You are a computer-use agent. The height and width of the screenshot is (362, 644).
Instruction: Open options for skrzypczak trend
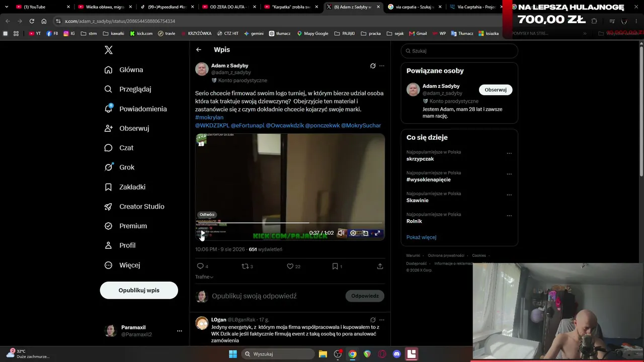509,153
